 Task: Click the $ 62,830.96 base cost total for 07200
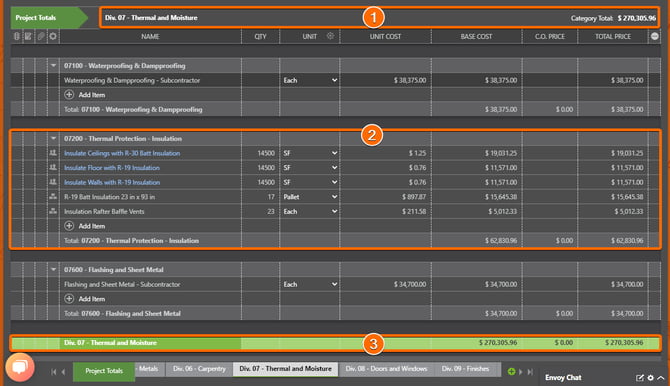coord(501,241)
